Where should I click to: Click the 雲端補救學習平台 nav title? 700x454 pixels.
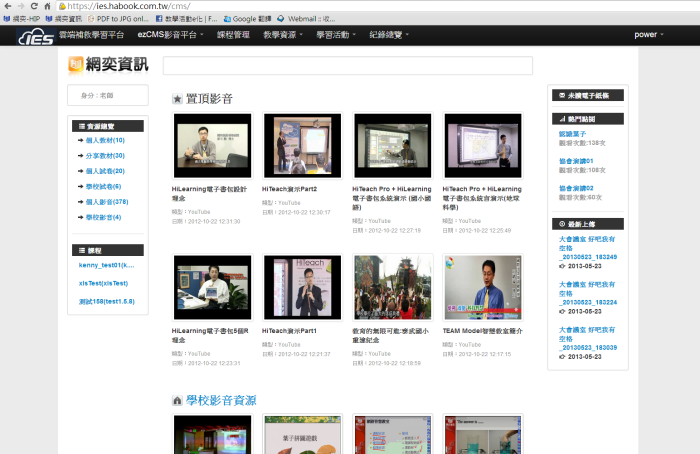pyautogui.click(x=92, y=35)
